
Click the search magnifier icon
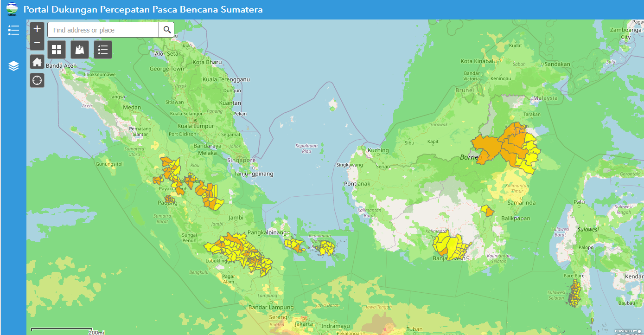(x=166, y=30)
